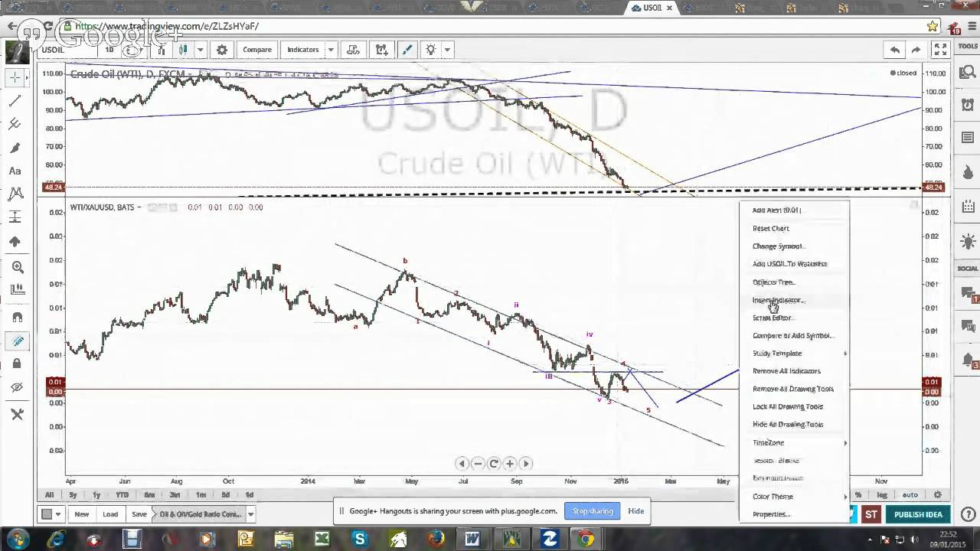
Task: Click the Load chart button
Action: 110,514
